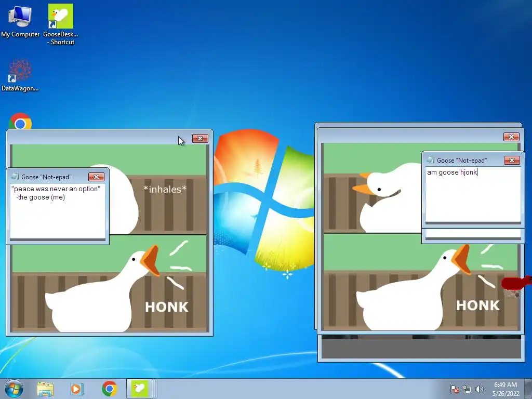Screen dimensions: 532x399
Task: Open the volume speaker tray icon
Action: coord(479,389)
